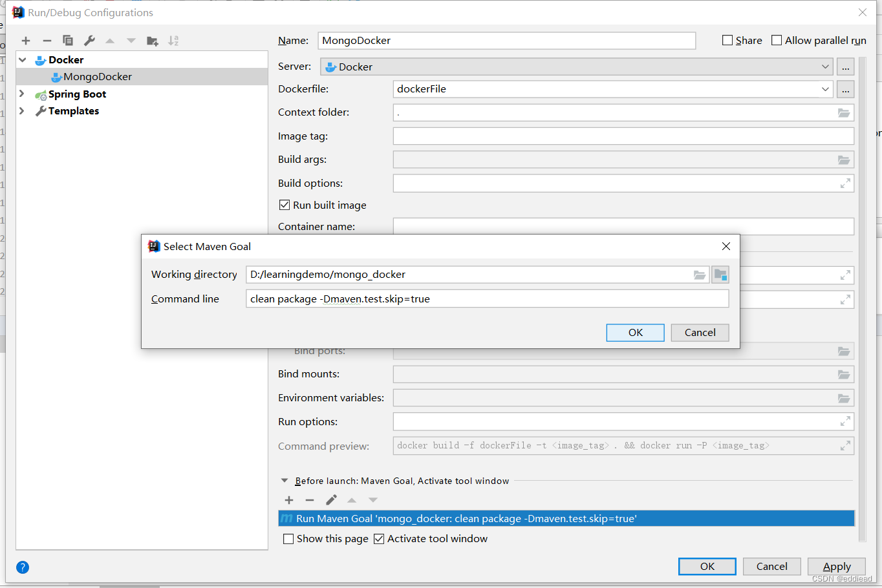This screenshot has width=882, height=588.
Task: Open Bind ports editor icon
Action: tap(844, 352)
